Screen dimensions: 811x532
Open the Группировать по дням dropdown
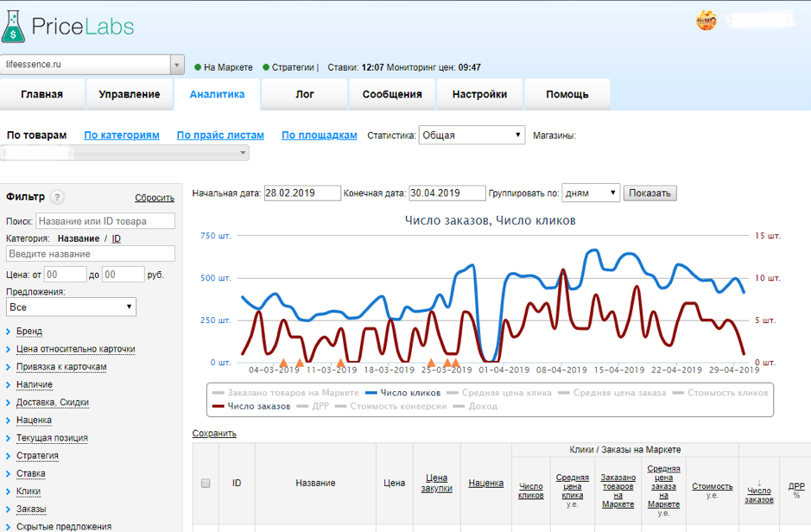[591, 193]
